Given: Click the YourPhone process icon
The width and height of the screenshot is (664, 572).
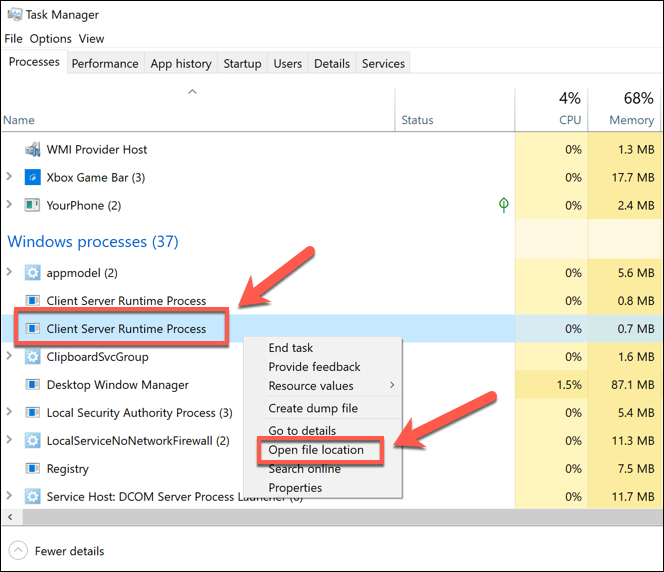Looking at the screenshot, I should (31, 206).
